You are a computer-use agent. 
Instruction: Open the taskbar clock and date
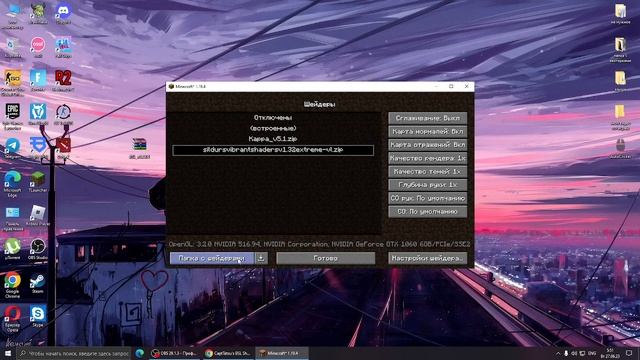pos(610,353)
